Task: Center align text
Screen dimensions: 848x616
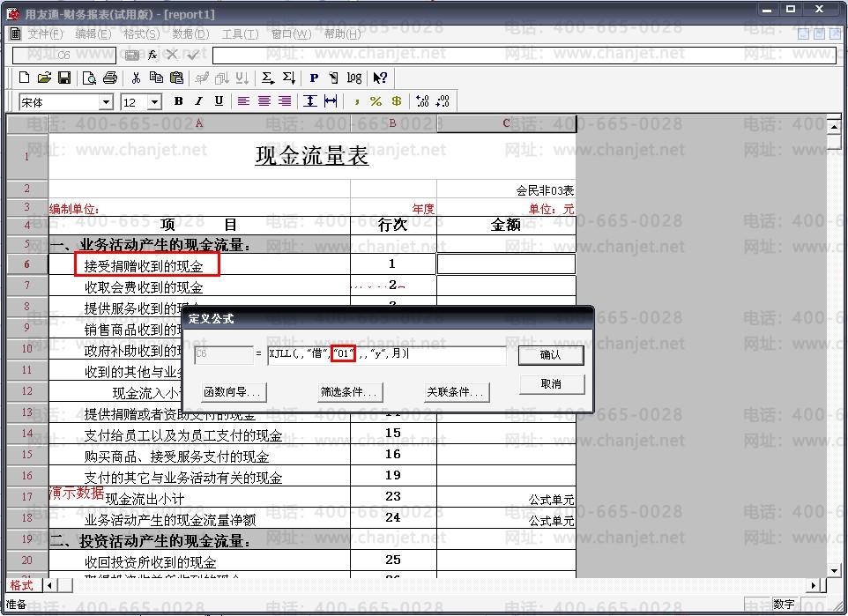Action: (x=264, y=101)
